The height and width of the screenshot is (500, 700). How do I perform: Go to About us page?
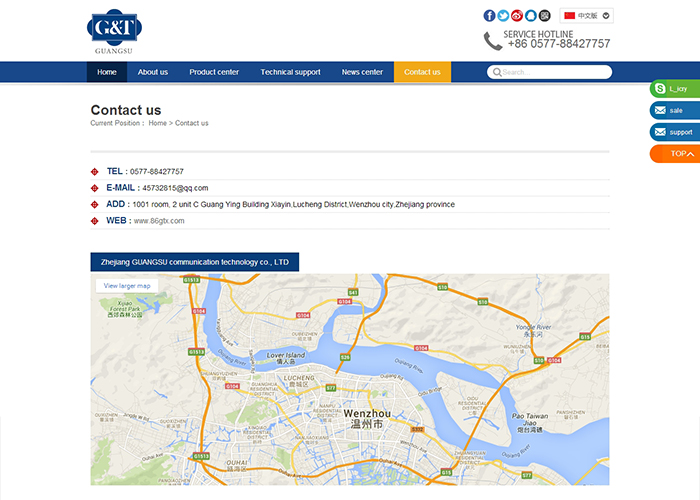153,72
